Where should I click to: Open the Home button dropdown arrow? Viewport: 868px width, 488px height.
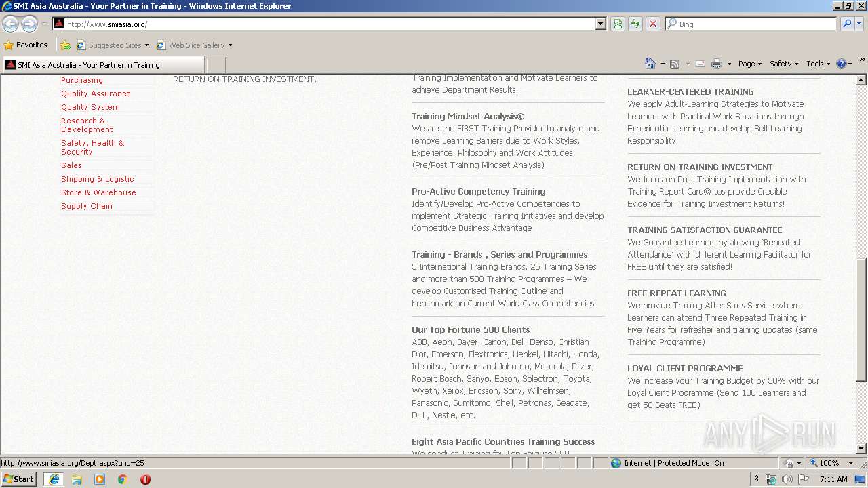coord(663,64)
